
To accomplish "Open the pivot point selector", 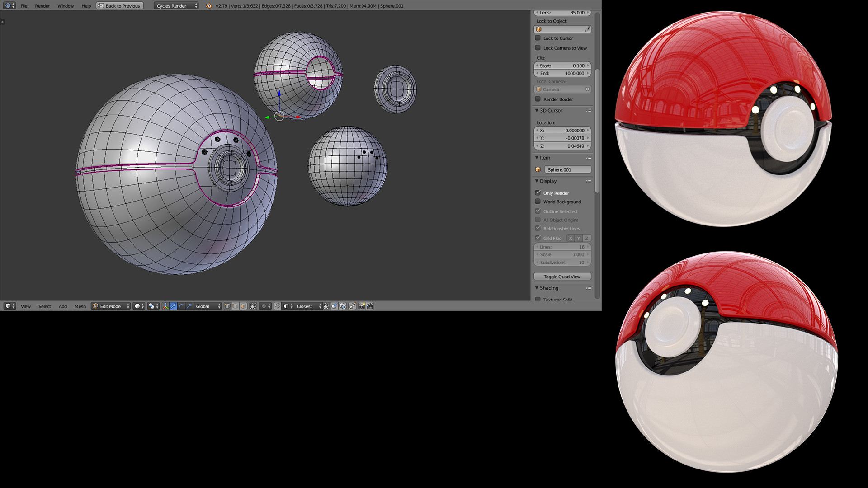I will pyautogui.click(x=153, y=306).
